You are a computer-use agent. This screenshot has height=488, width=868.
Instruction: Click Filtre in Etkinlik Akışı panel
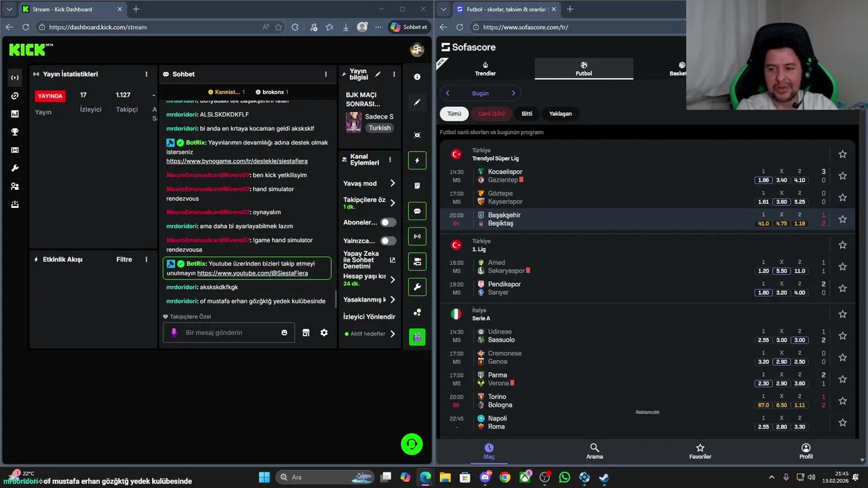[x=124, y=260]
